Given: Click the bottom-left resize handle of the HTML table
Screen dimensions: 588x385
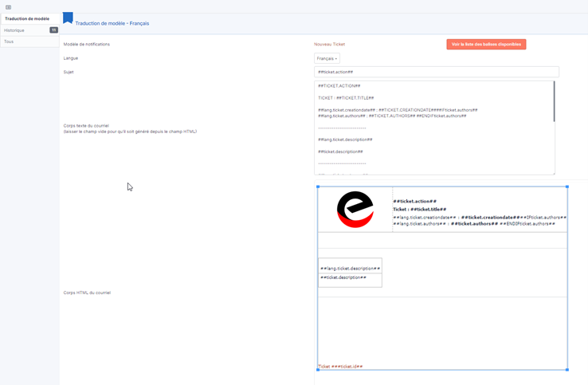Looking at the screenshot, I should (318, 370).
